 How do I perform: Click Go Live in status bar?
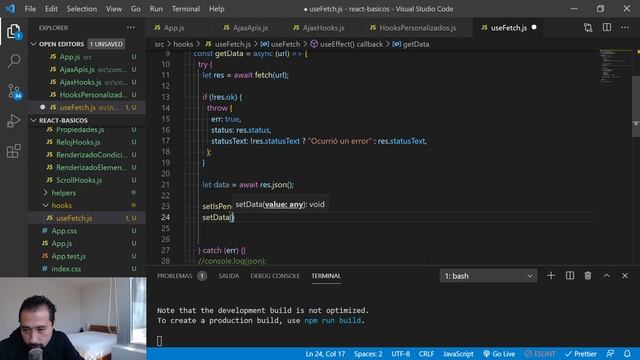[x=499, y=354]
